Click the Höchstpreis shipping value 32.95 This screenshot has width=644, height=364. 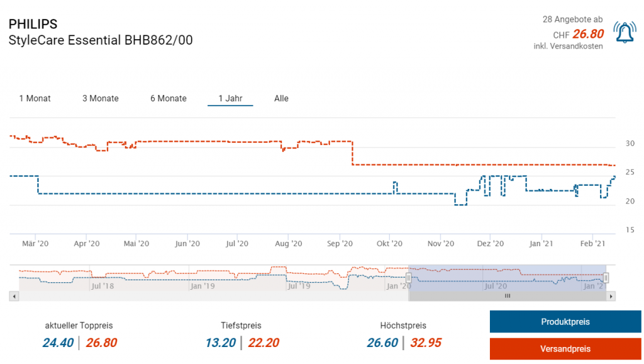click(x=426, y=343)
